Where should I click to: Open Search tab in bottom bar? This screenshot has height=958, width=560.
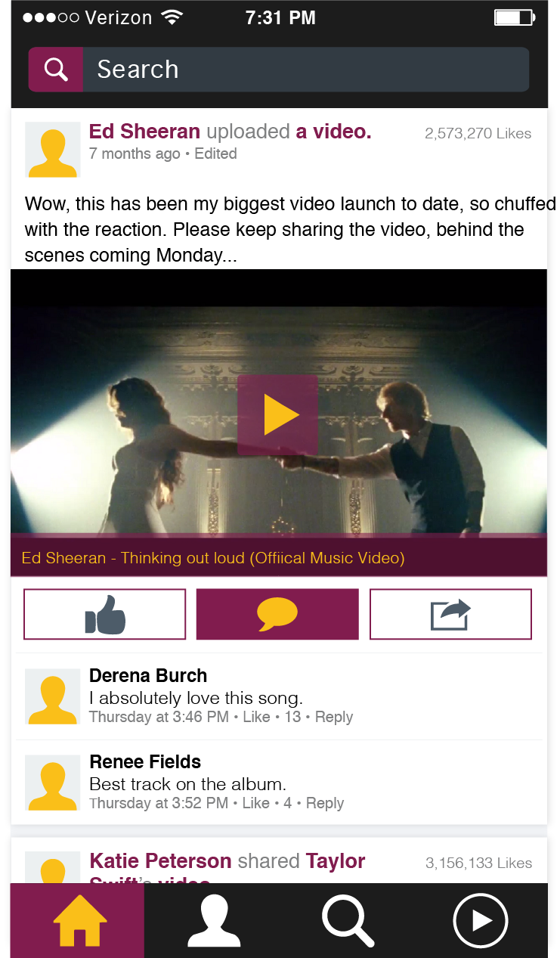tap(348, 920)
